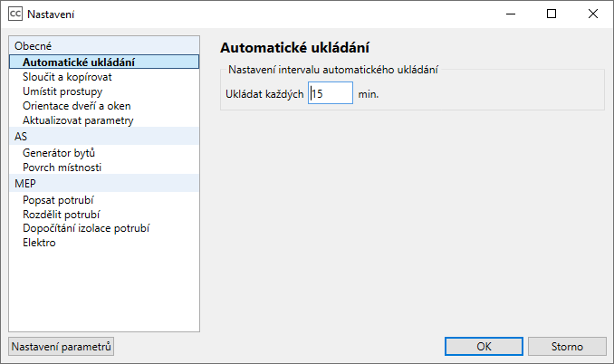Click the Automatické ukládání panel heading

(x=294, y=48)
